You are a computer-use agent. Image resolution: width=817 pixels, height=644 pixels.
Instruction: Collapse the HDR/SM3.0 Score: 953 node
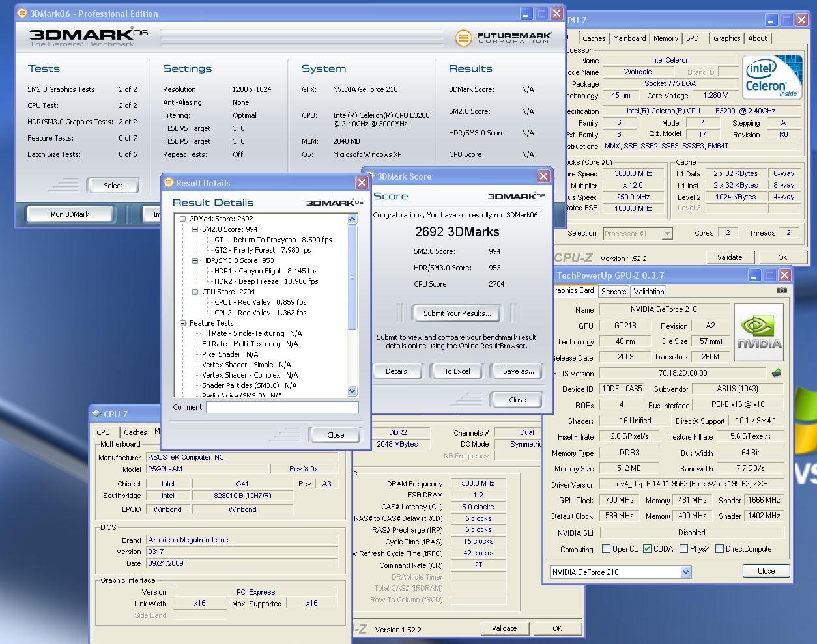[195, 260]
